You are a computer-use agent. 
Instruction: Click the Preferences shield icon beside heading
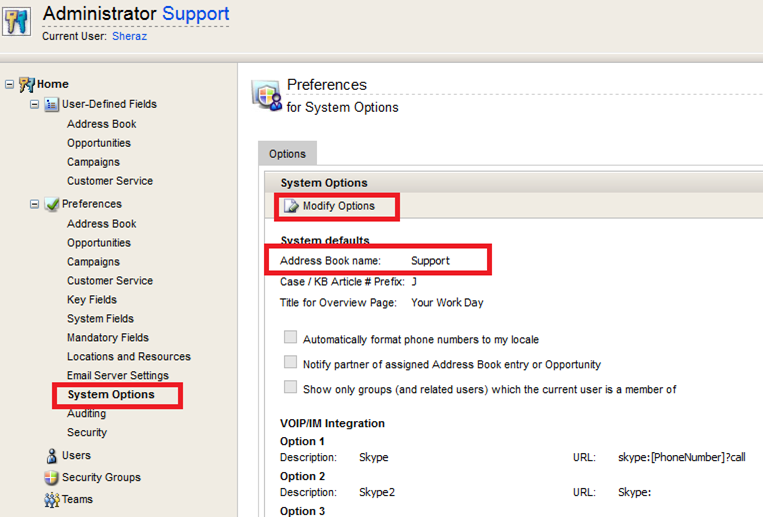pyautogui.click(x=267, y=95)
